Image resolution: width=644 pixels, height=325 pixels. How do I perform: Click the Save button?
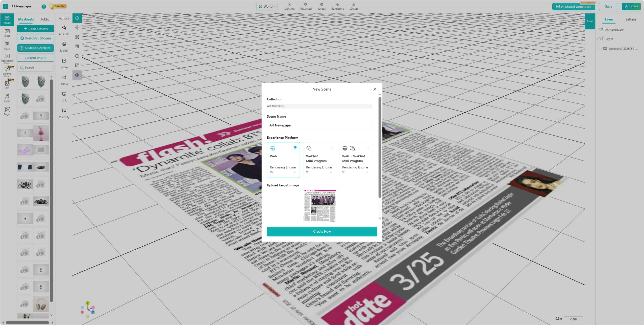(x=608, y=6)
